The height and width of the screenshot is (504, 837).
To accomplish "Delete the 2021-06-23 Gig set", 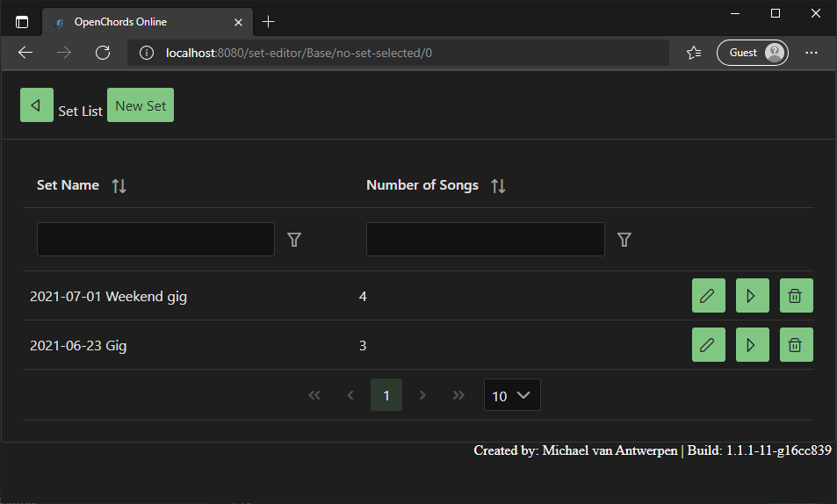I will pyautogui.click(x=796, y=345).
